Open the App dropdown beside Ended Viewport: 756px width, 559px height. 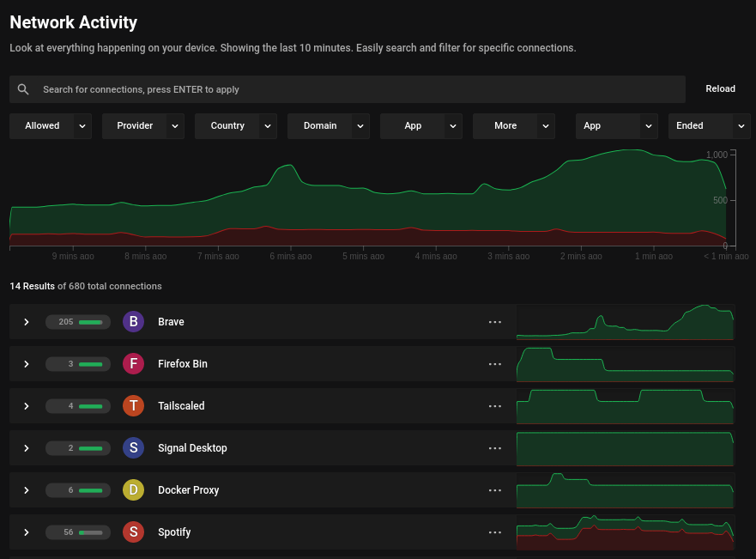pyautogui.click(x=617, y=126)
